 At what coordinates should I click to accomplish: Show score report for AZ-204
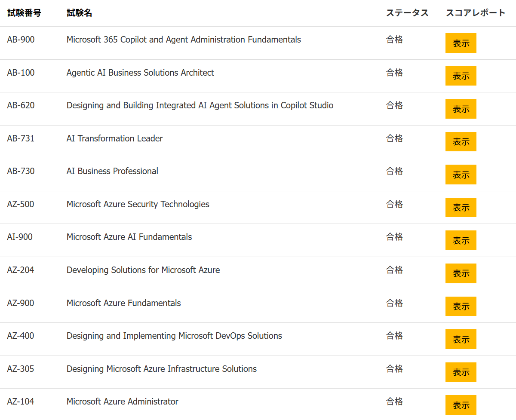(x=461, y=273)
